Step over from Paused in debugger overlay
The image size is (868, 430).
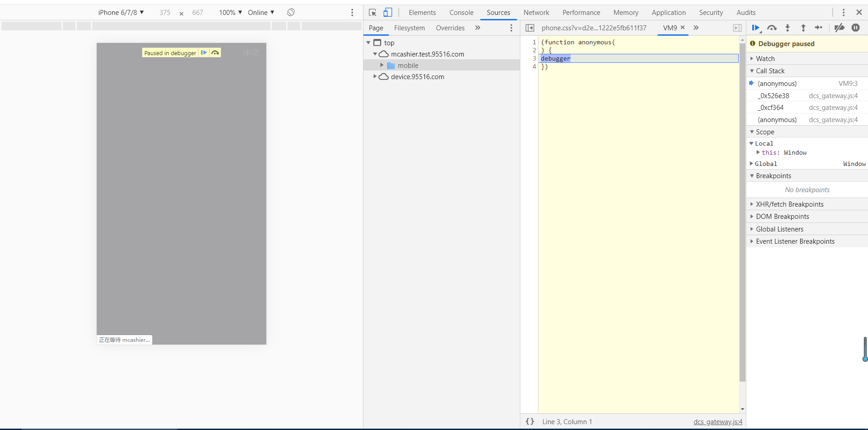pos(215,53)
